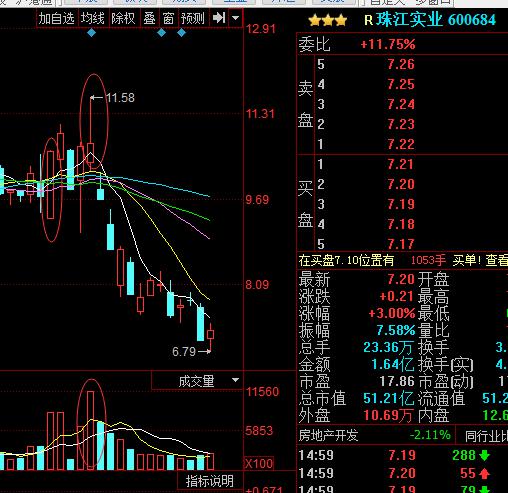This screenshot has width=508, height=493.
Task: Click the jump-to-end arrow icon
Action: tap(219, 18)
